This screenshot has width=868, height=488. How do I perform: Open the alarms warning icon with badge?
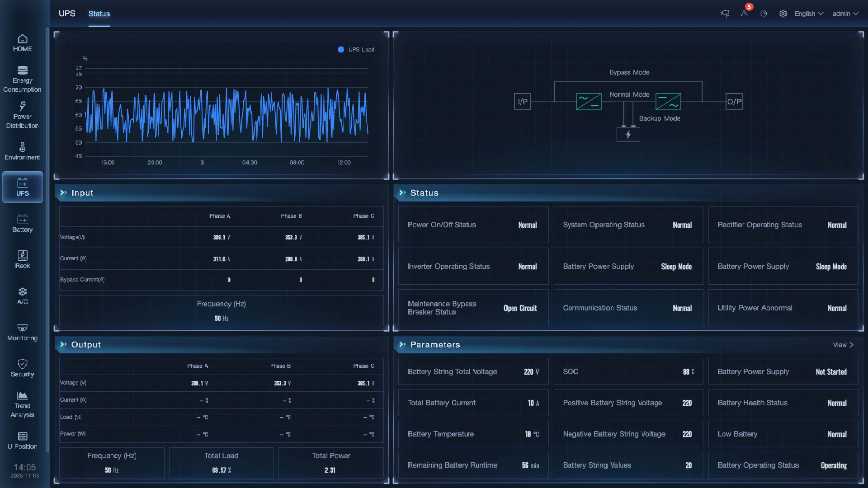[x=744, y=14]
